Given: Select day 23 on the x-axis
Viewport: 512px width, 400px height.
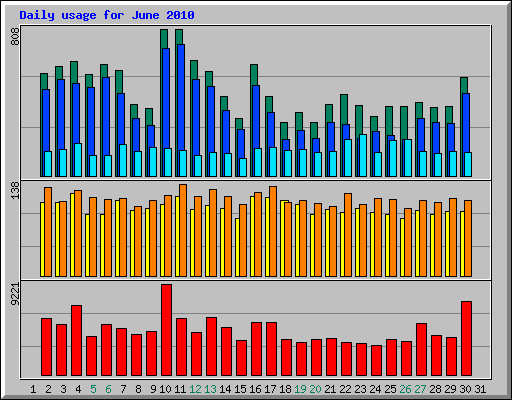Looking at the screenshot, I should (360, 389).
